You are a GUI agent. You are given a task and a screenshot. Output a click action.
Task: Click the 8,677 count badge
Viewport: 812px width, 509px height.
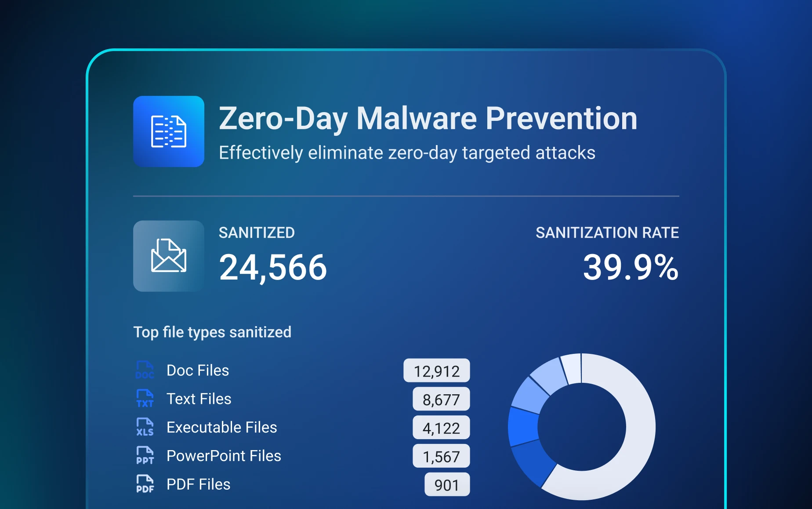pos(441,400)
